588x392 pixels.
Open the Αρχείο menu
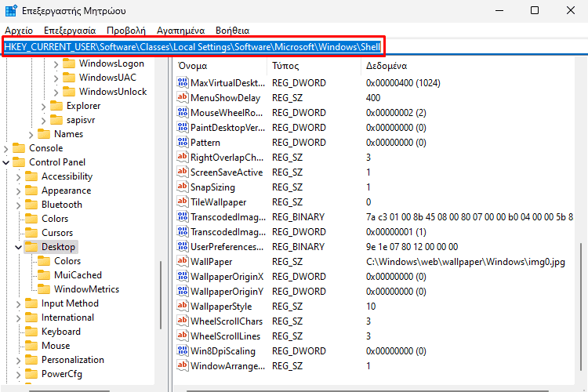tap(19, 31)
